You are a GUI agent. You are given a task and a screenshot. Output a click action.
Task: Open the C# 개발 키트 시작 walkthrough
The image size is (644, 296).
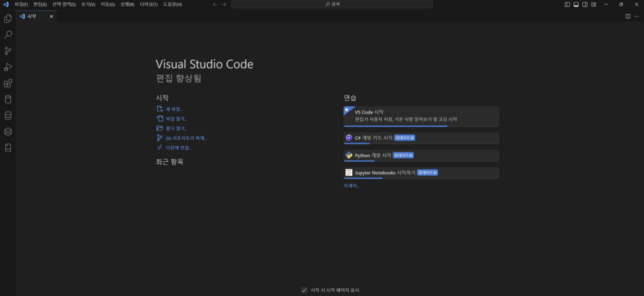(x=421, y=138)
